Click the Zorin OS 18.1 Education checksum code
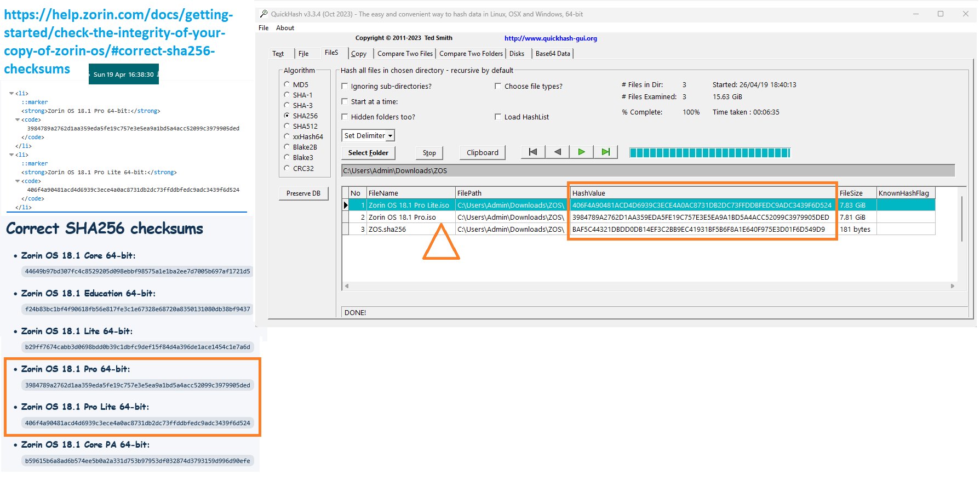This screenshot has width=980, height=480. (x=137, y=309)
